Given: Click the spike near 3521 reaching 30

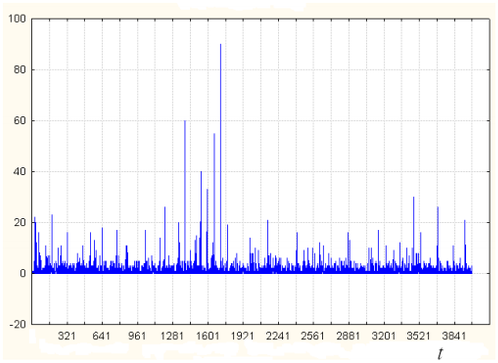Looking at the screenshot, I should 414,235.
